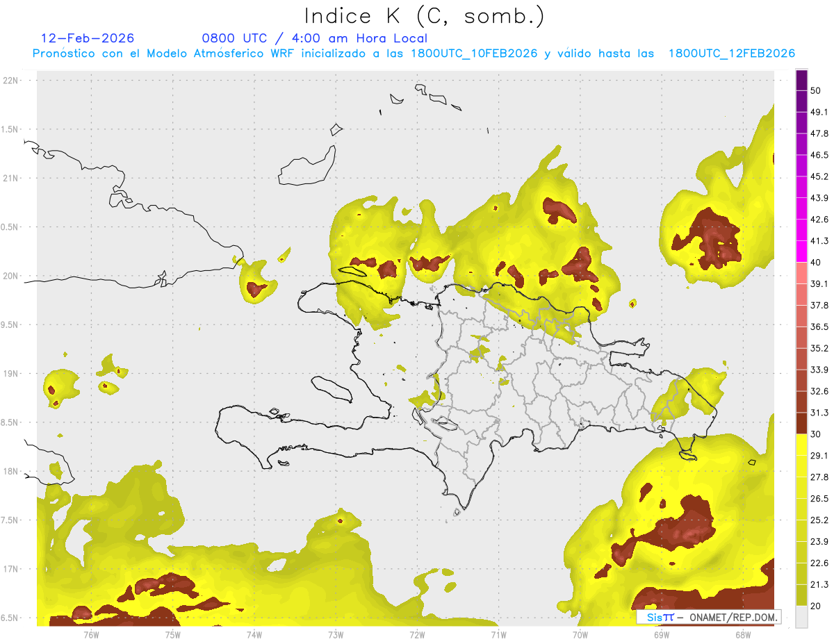Click the '76W' longitude label
This screenshot has height=644, width=834.
[91, 634]
